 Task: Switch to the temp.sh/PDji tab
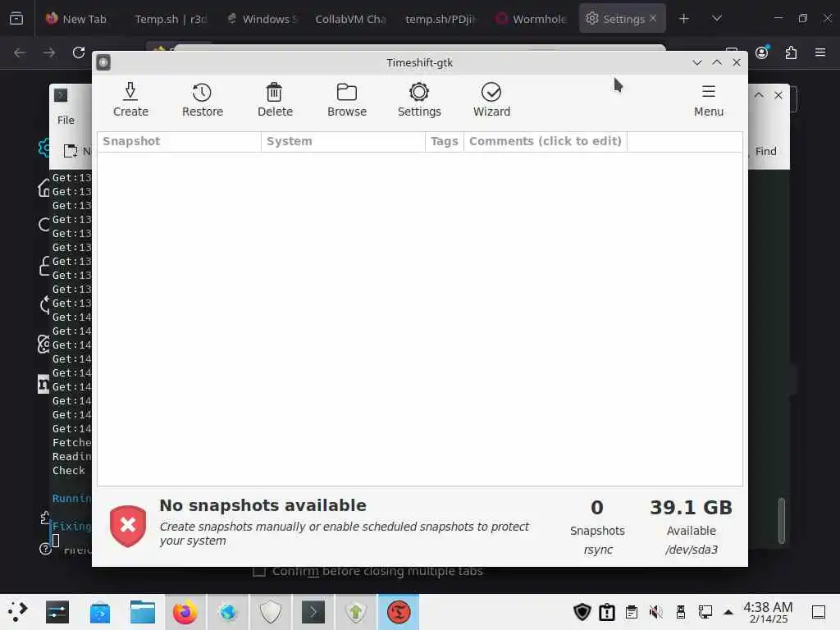440,19
